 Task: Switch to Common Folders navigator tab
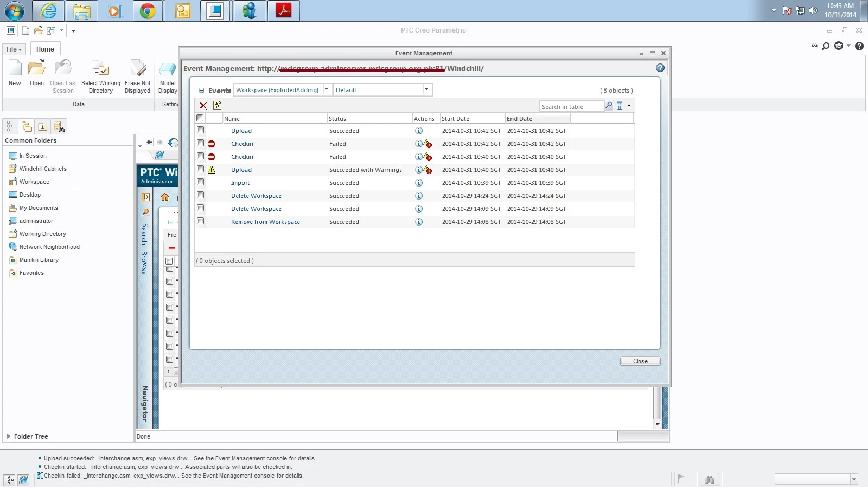(x=27, y=126)
